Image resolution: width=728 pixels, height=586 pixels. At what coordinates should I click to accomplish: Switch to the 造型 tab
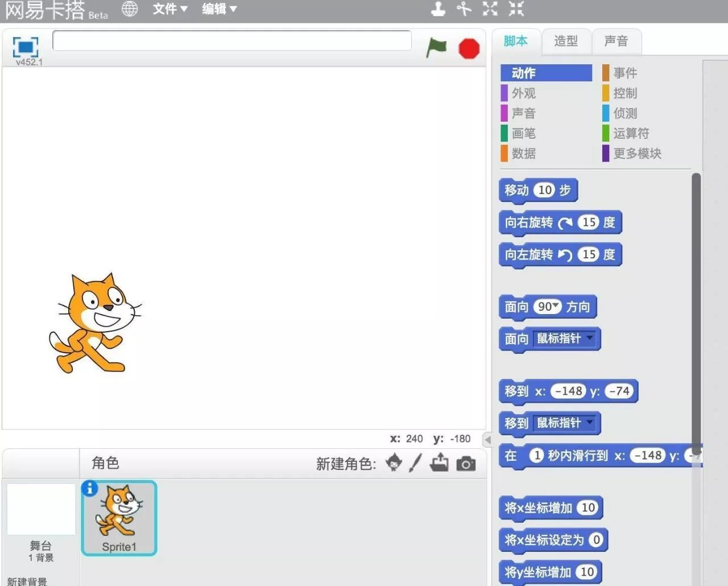566,41
